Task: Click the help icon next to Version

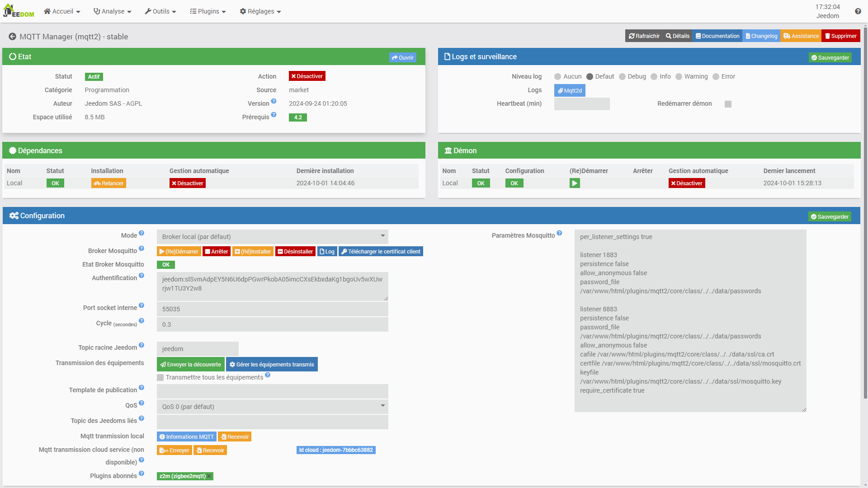Action: coord(274,102)
